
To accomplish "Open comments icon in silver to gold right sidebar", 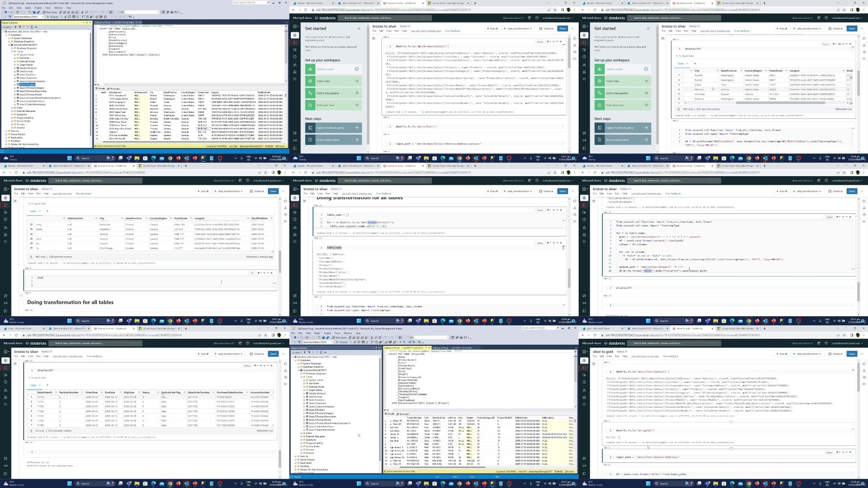I will (x=864, y=363).
